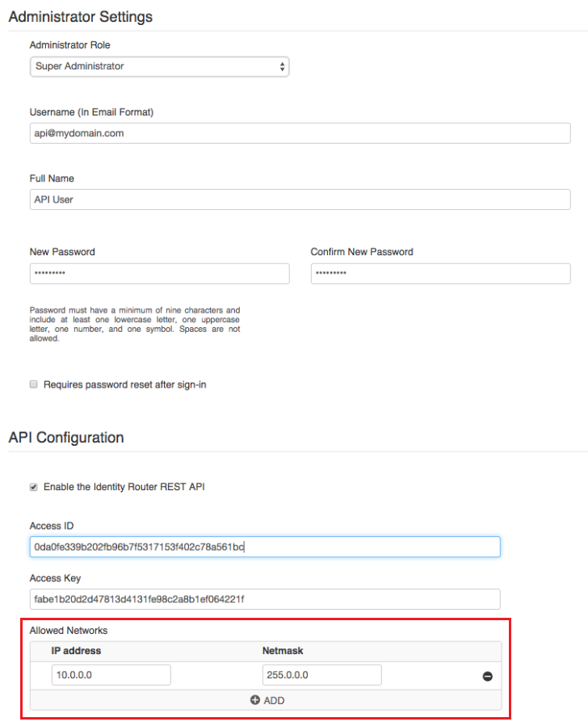The image size is (588, 726).
Task: Click the Administrator Settings heading
Action: (81, 16)
